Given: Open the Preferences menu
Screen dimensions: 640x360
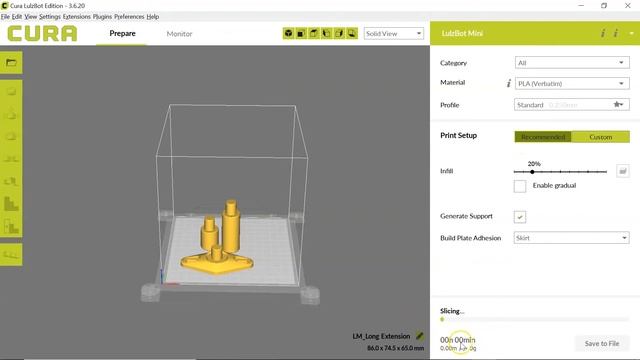Looking at the screenshot, I should tap(129, 17).
